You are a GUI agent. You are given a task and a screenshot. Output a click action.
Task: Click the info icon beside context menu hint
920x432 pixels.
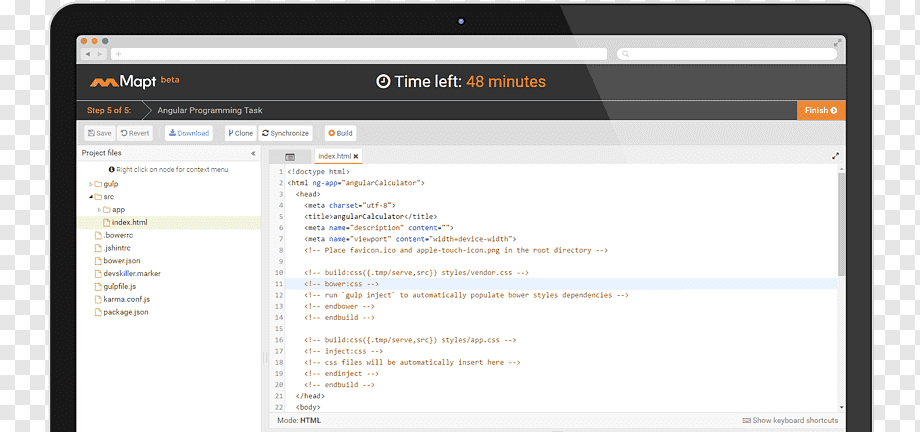pos(111,170)
